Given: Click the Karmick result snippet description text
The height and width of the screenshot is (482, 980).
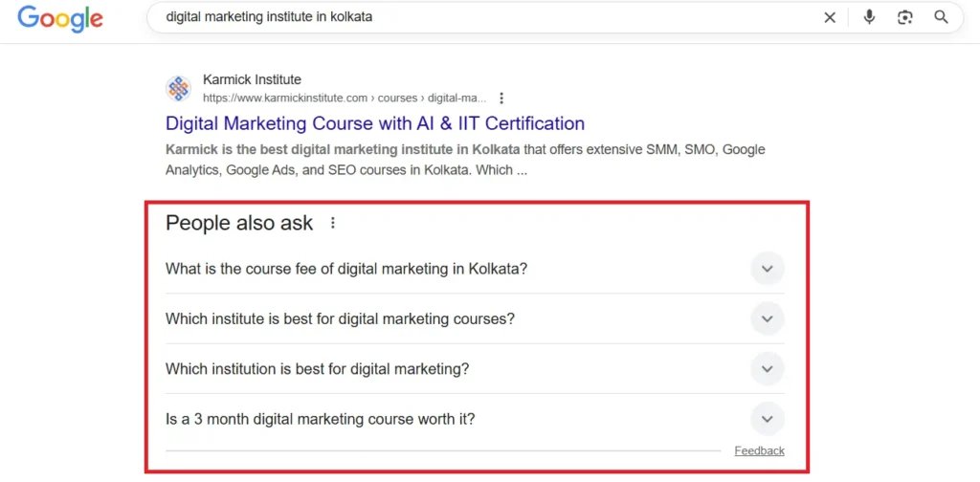Looking at the screenshot, I should tap(465, 160).
